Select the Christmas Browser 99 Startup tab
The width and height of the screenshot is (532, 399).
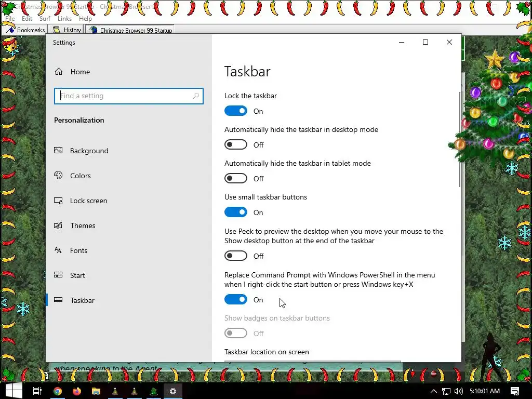tap(130, 30)
